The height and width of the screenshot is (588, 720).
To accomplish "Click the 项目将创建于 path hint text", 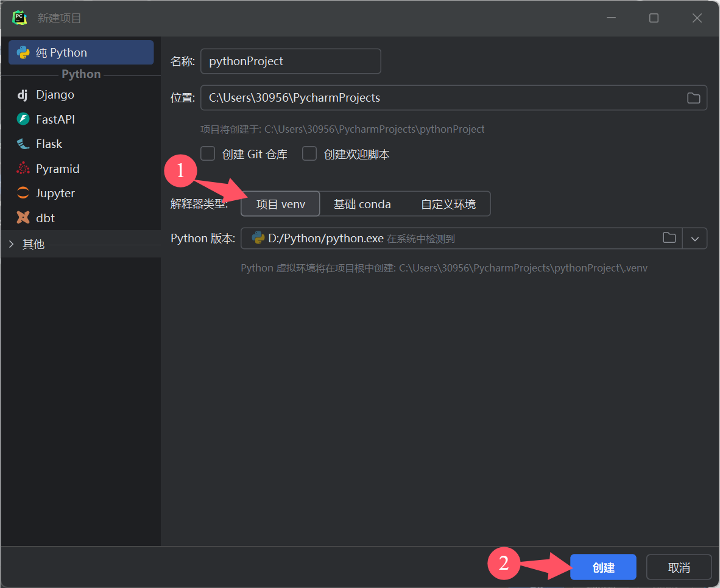I will click(342, 130).
